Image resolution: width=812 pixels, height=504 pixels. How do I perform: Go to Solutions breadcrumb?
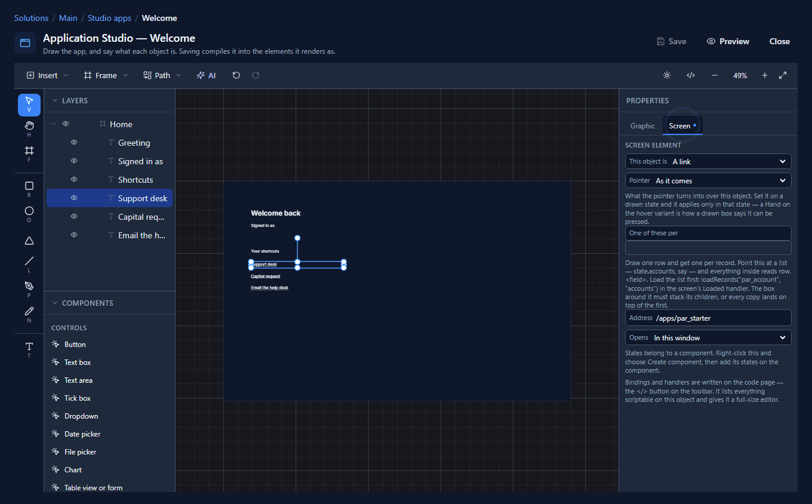coord(32,19)
